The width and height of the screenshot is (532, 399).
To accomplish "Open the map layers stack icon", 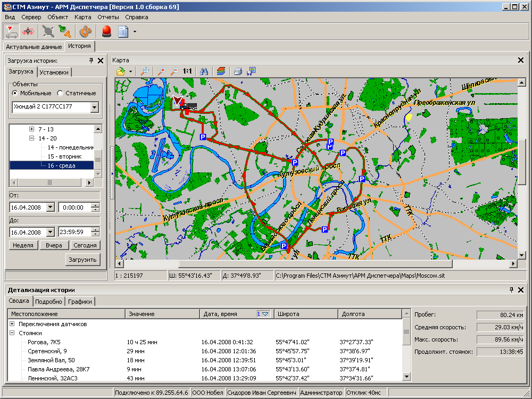I will [221, 71].
